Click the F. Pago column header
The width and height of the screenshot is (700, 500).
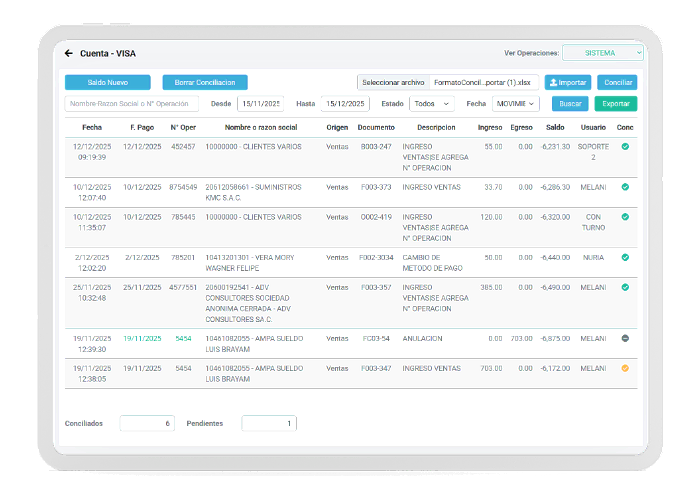pyautogui.click(x=142, y=127)
